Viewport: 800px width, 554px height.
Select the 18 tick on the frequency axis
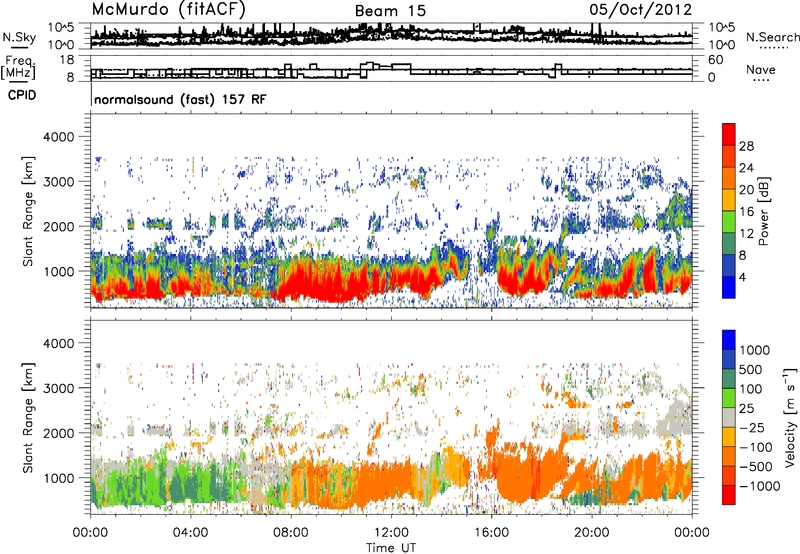[67, 60]
